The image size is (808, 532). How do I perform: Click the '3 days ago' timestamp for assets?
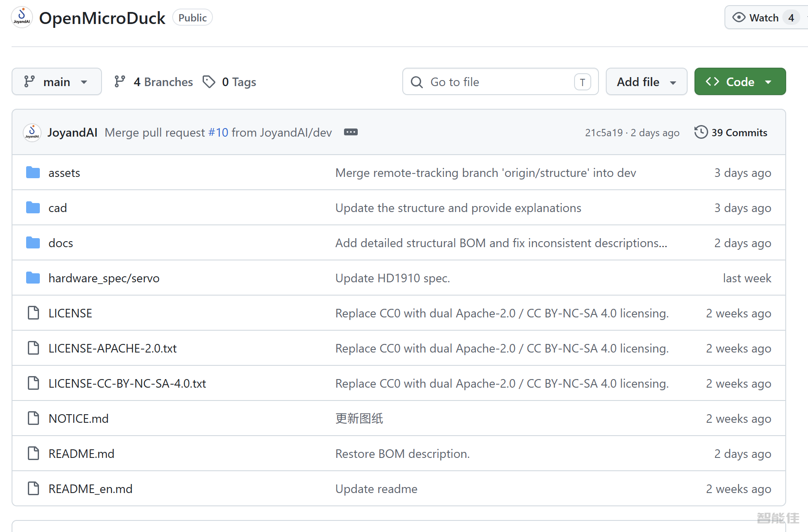[x=743, y=173]
